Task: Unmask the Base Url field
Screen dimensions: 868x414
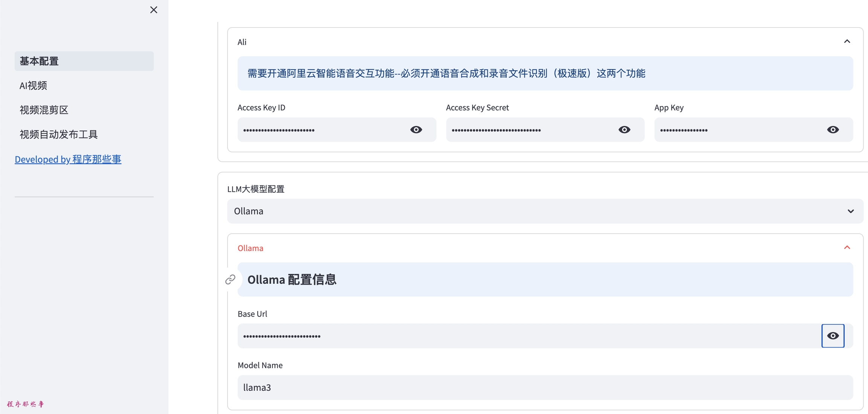Action: (x=833, y=336)
